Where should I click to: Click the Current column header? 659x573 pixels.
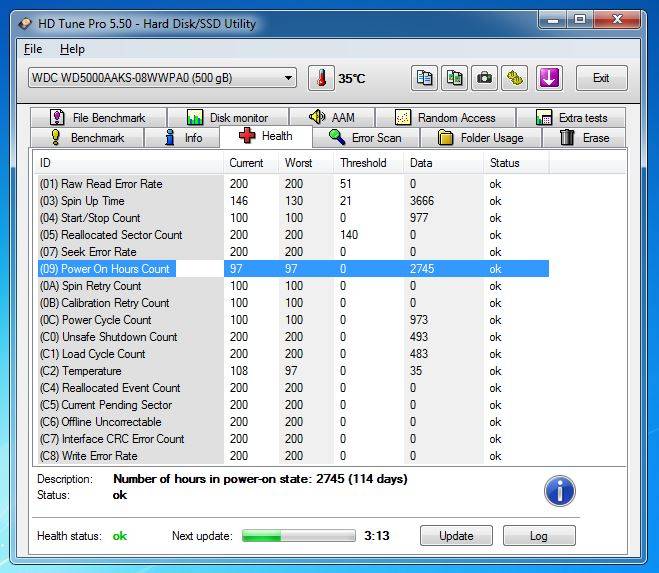coord(251,163)
